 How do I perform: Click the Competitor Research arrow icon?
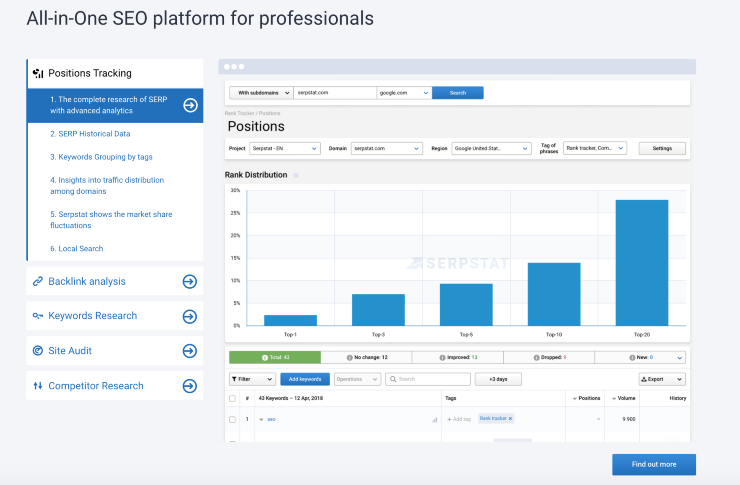(189, 386)
